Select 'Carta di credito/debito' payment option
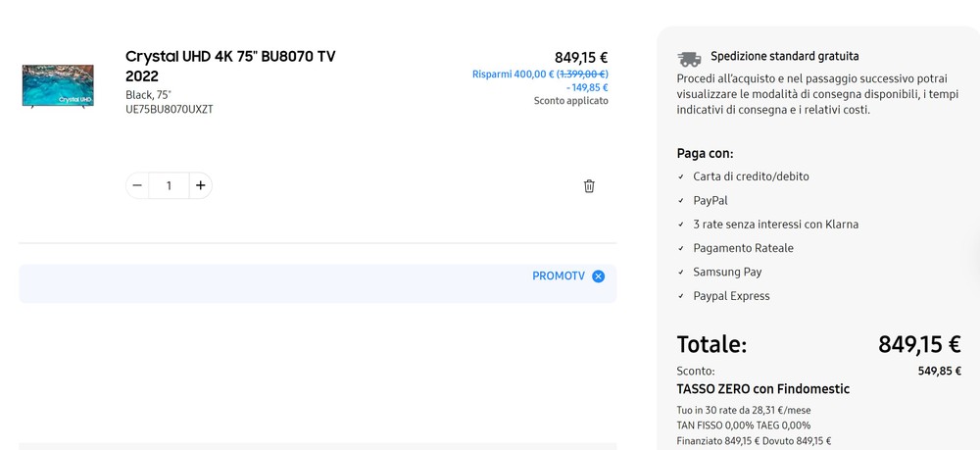The height and width of the screenshot is (450, 980). 751,176
